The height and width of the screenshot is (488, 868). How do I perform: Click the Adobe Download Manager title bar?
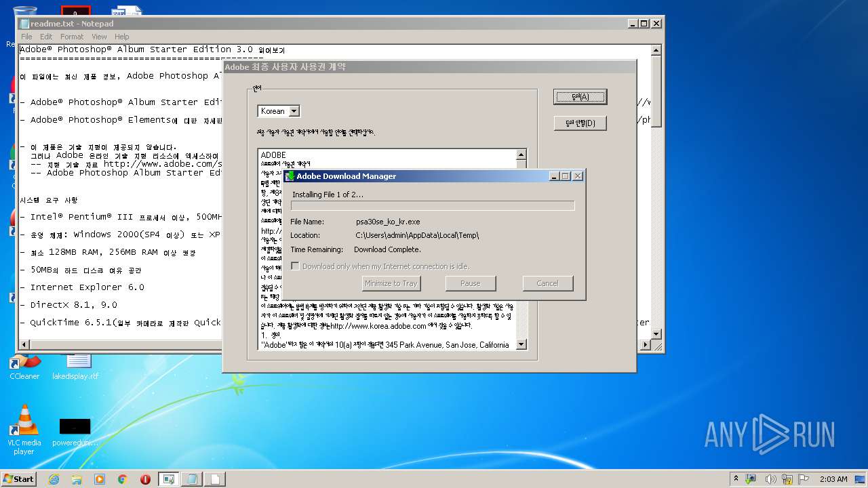point(434,176)
